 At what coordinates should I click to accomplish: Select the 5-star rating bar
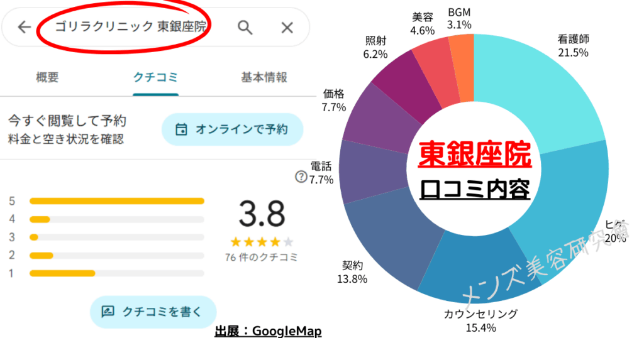tap(117, 201)
